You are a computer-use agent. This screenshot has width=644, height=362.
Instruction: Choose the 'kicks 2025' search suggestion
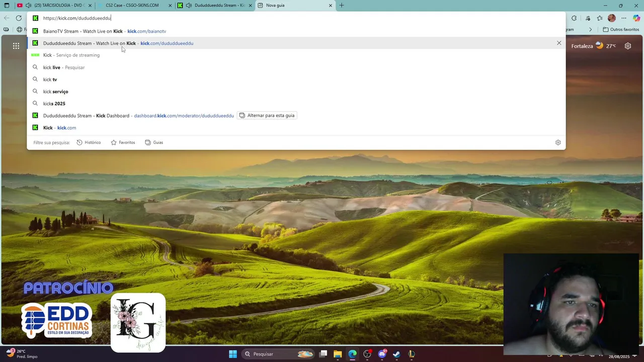click(x=296, y=104)
